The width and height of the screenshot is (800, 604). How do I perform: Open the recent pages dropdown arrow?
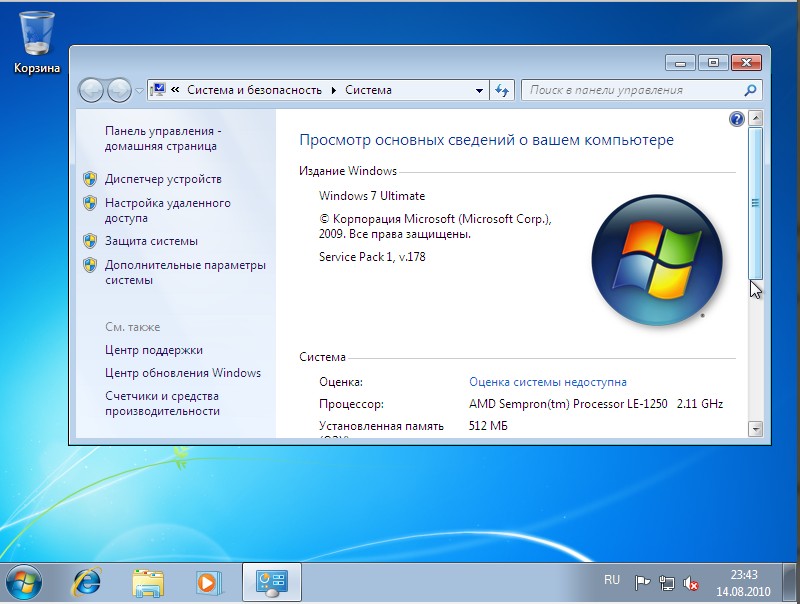[139, 91]
